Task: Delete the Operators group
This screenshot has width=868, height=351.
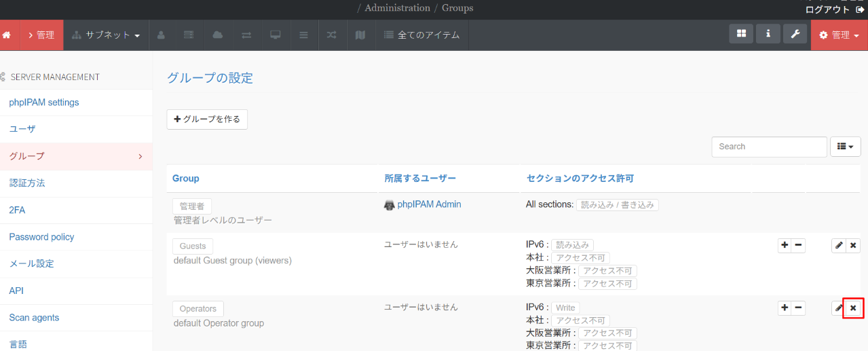Action: click(853, 308)
